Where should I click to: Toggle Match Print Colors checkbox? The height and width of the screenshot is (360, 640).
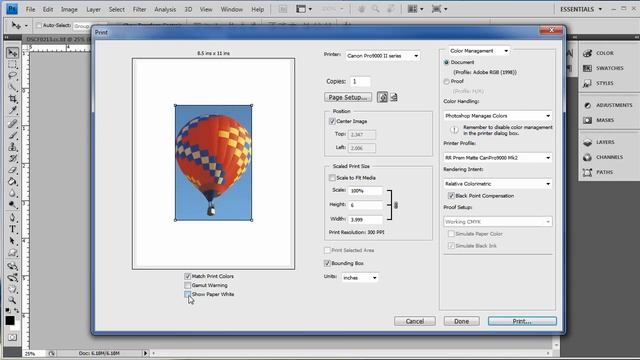tap(187, 276)
